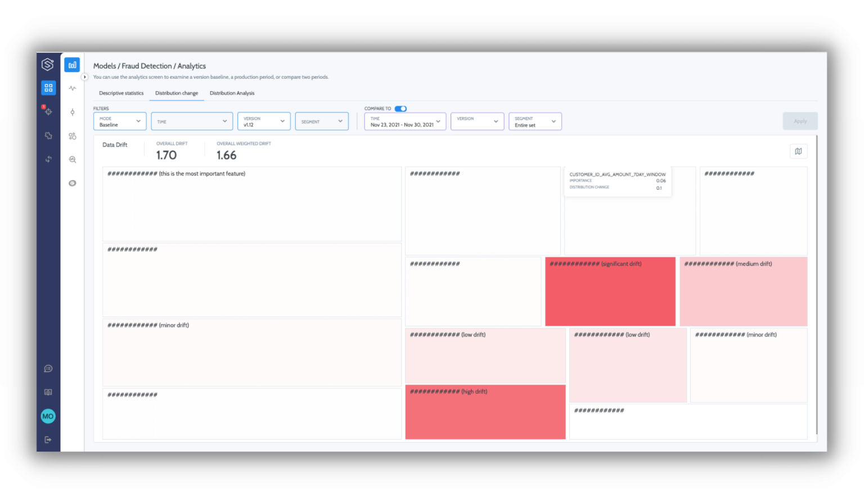
Task: Open the MO user avatar
Action: click(x=48, y=416)
